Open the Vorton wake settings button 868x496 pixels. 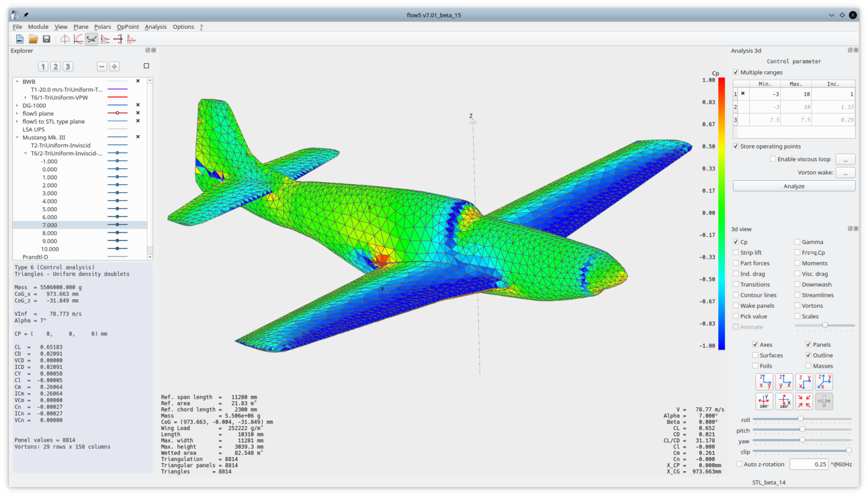point(845,173)
